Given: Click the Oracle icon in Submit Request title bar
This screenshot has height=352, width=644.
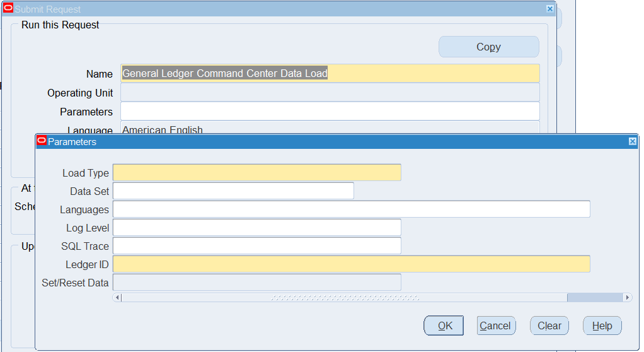Looking at the screenshot, I should [x=8, y=8].
